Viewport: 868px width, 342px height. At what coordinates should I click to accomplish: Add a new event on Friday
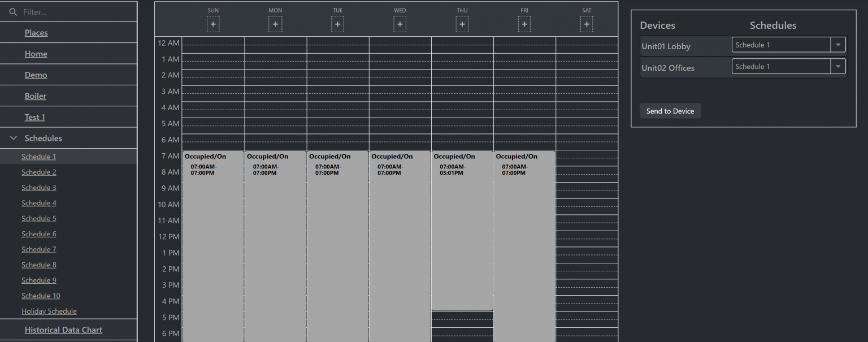pyautogui.click(x=524, y=24)
